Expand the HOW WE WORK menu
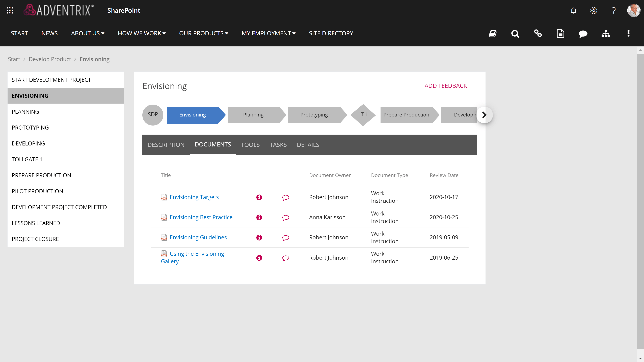 coord(142,33)
